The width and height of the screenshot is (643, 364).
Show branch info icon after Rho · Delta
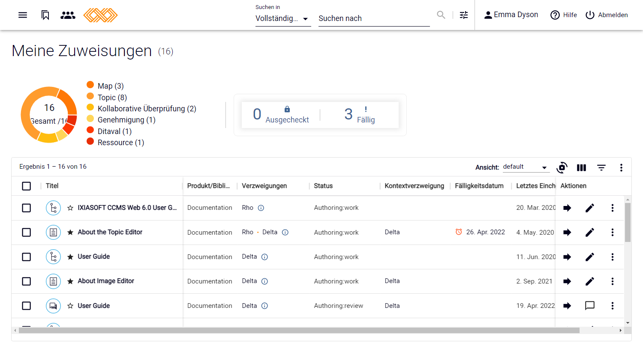[285, 232]
